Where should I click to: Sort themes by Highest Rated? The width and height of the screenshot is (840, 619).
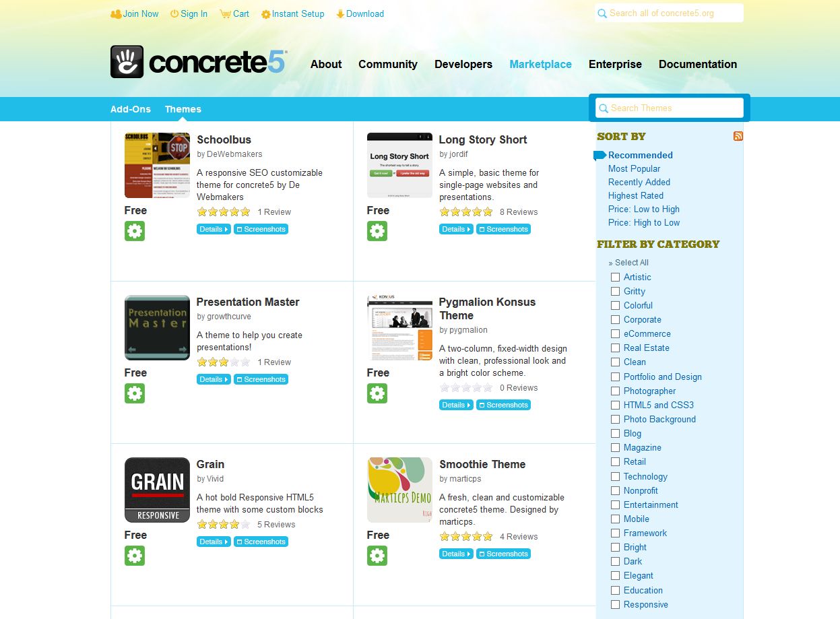point(636,195)
